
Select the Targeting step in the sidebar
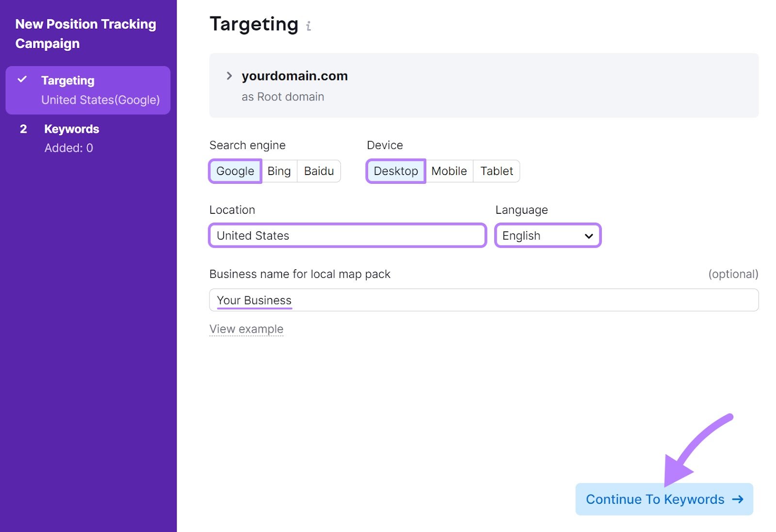click(67, 80)
